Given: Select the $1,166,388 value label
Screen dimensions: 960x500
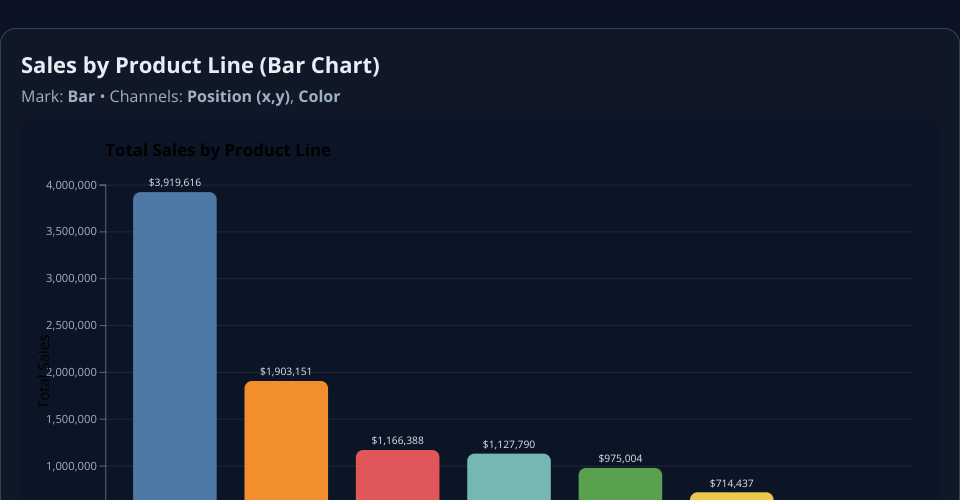Looking at the screenshot, I should click(397, 440).
